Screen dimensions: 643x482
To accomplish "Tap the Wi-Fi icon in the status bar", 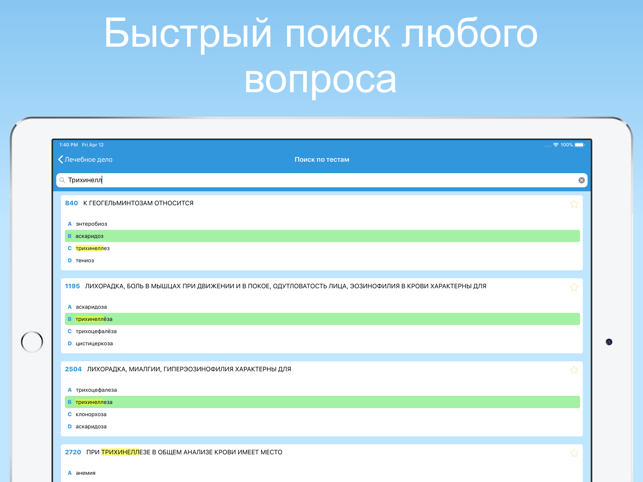I will pyautogui.click(x=556, y=145).
